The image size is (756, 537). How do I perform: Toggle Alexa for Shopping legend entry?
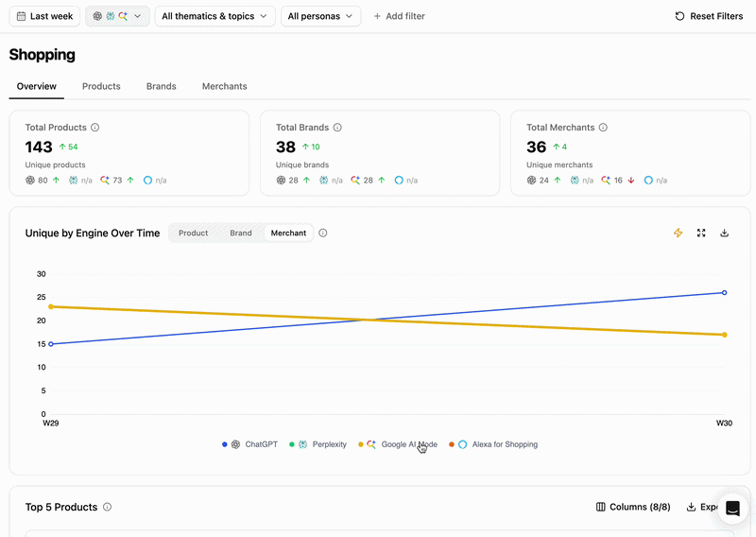pos(493,444)
